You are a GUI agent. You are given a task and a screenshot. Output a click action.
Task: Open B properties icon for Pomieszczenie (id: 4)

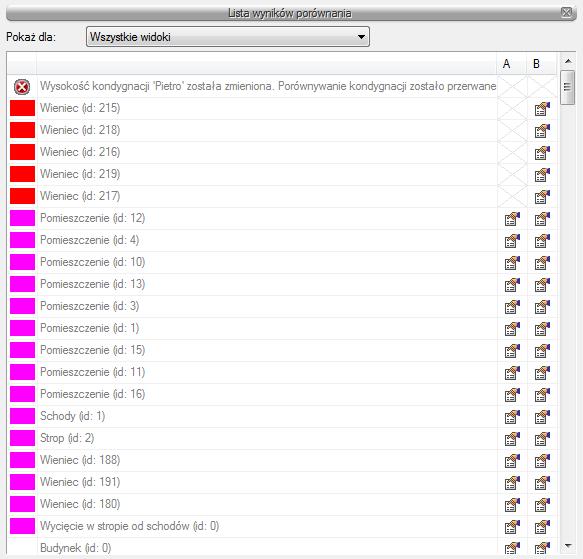tap(542, 240)
